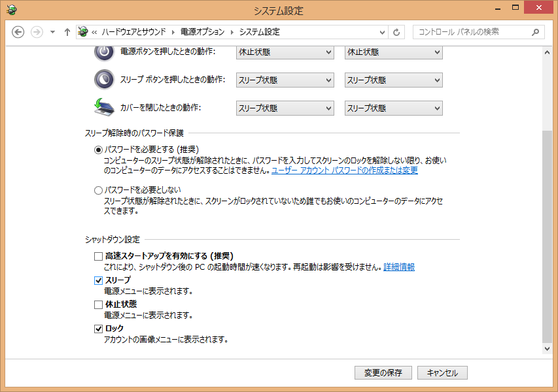This screenshot has width=558, height=392.
Task: Open first カバーを閉じたとき action dropdown
Action: point(285,108)
